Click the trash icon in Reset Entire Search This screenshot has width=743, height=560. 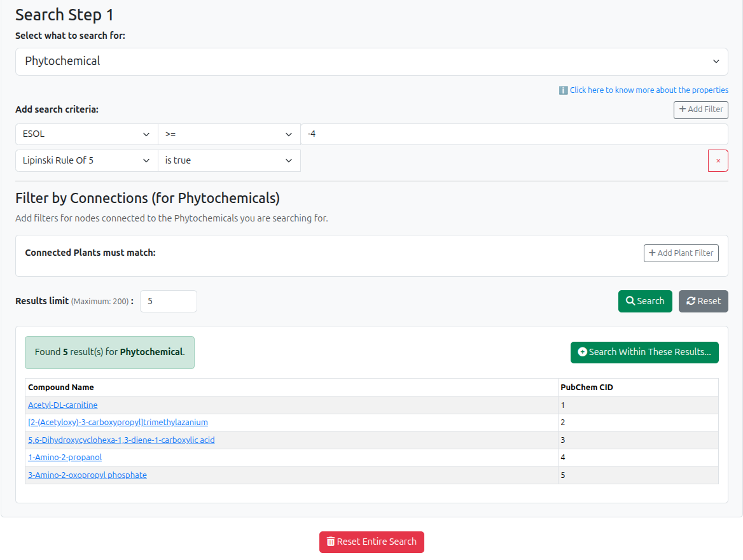(330, 542)
